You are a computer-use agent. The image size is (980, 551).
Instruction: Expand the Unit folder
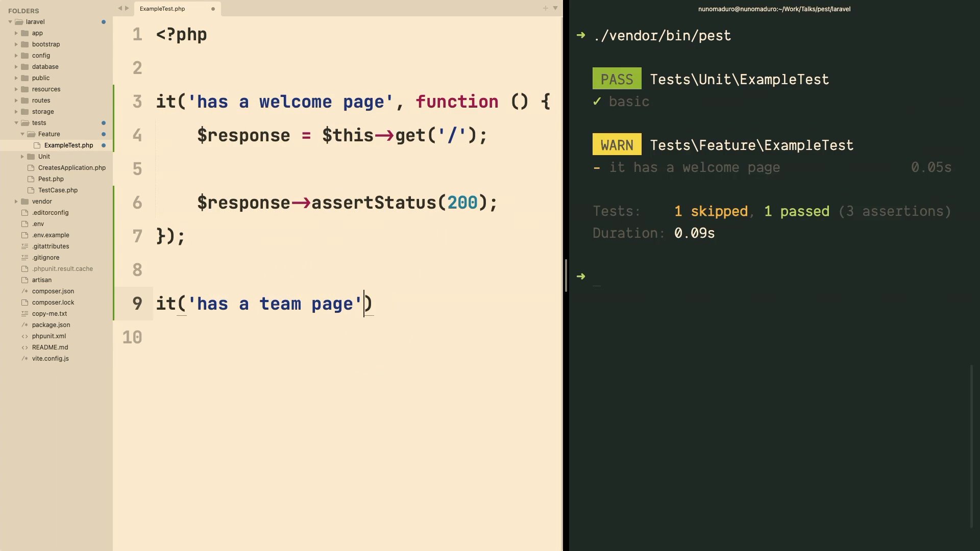tap(22, 157)
